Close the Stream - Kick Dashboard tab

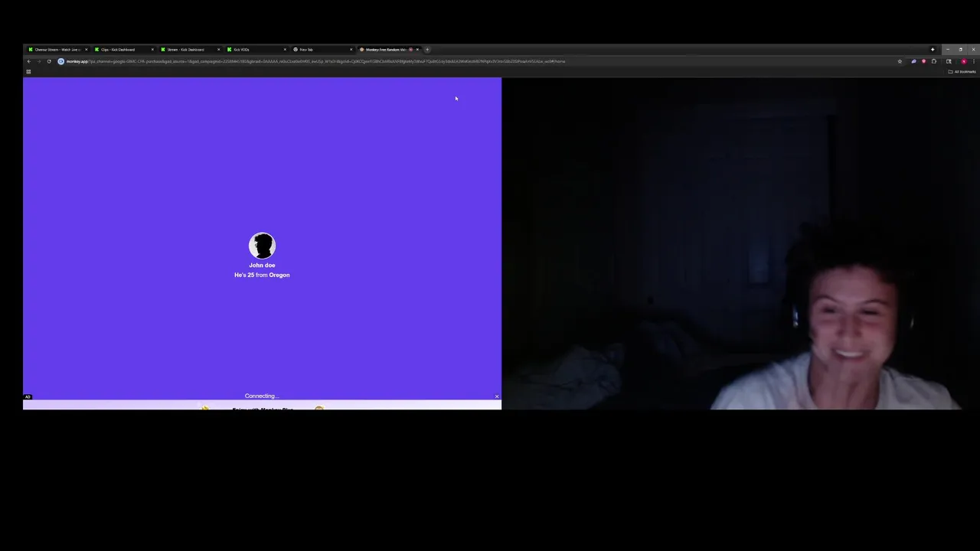(x=218, y=50)
